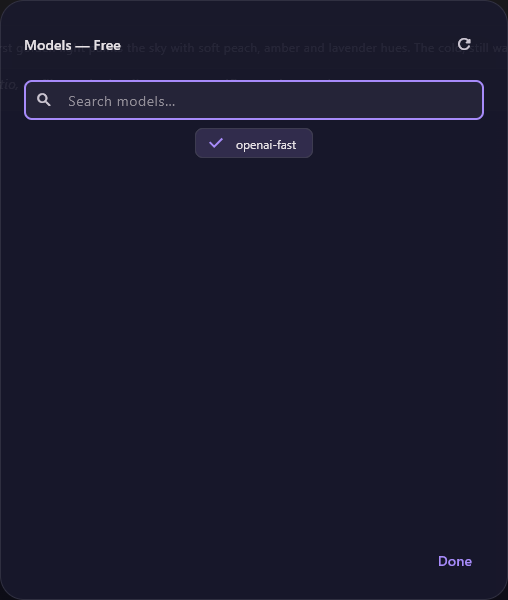508x600 pixels.
Task: Click inside the purple-outlined search box
Action: click(254, 100)
